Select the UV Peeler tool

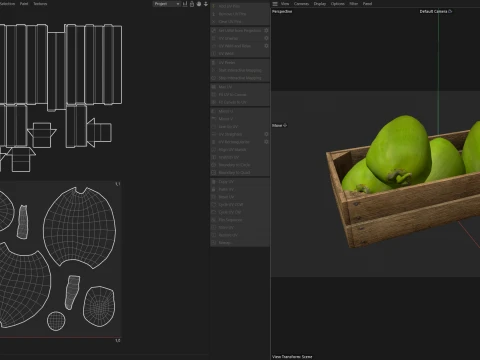240,63
